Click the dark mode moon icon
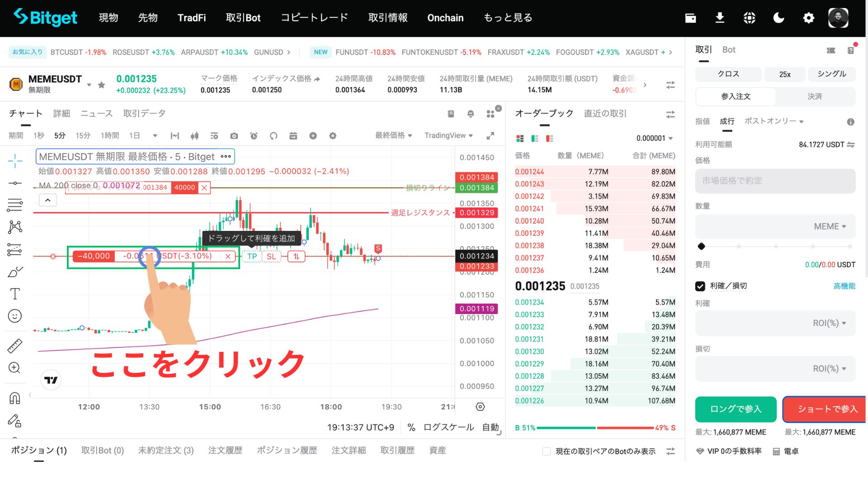The image size is (868, 488). pyautogui.click(x=778, y=18)
